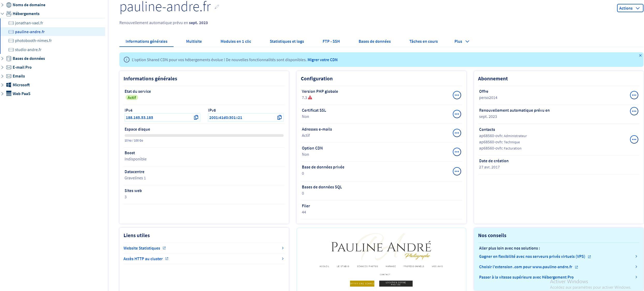
Task: Copy the IPv4 address with the copy icon
Action: pos(196,117)
